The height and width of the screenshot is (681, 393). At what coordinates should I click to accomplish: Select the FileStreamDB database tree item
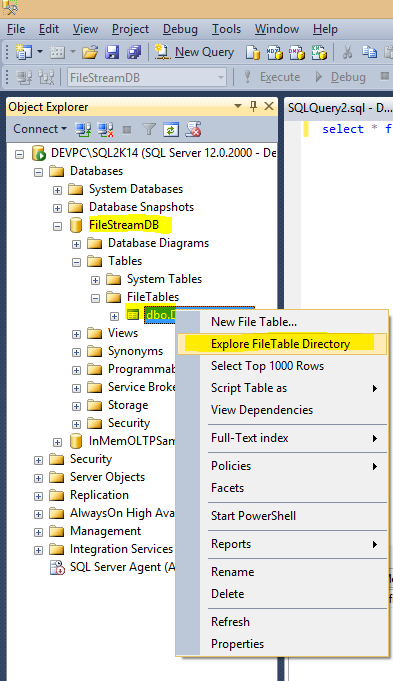124,225
